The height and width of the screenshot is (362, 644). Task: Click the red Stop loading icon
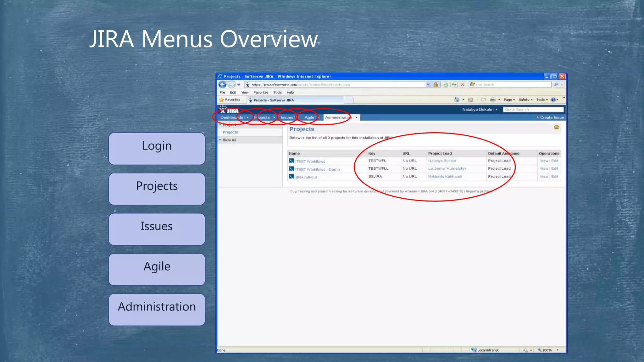(462, 85)
